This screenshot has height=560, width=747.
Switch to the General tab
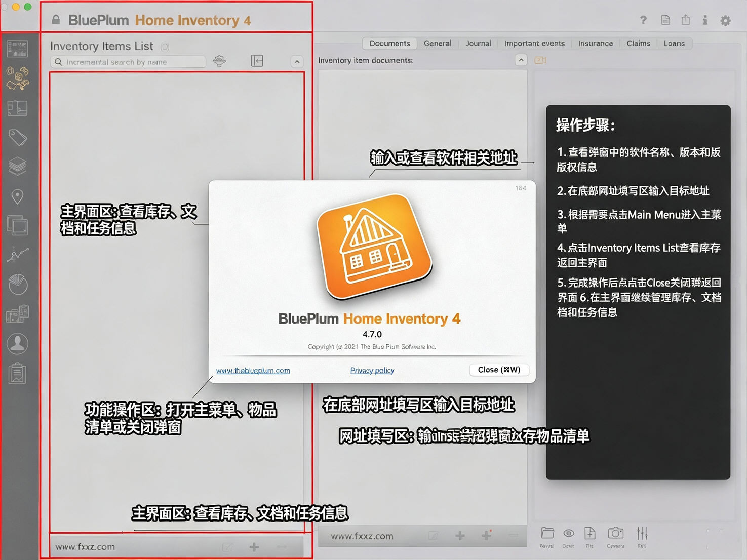tap(438, 44)
